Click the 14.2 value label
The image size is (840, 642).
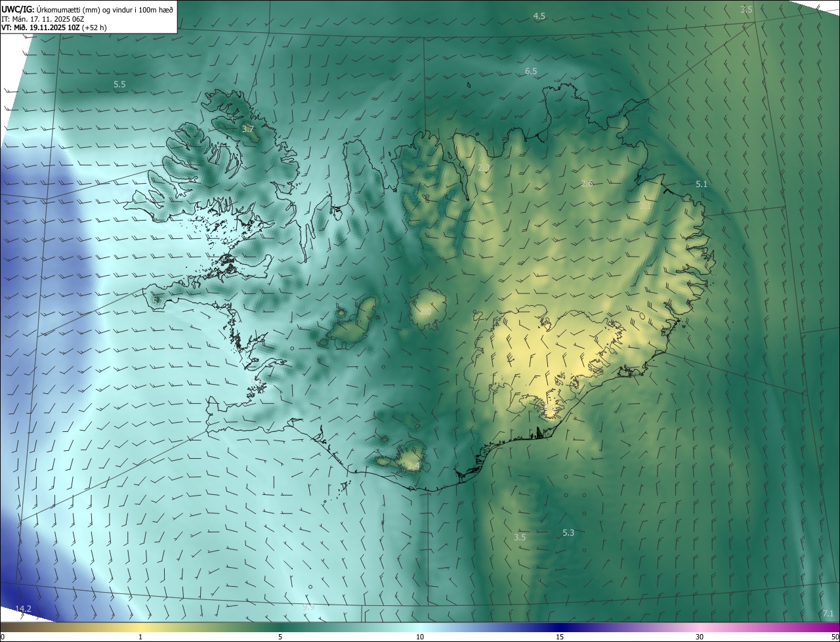pyautogui.click(x=23, y=610)
